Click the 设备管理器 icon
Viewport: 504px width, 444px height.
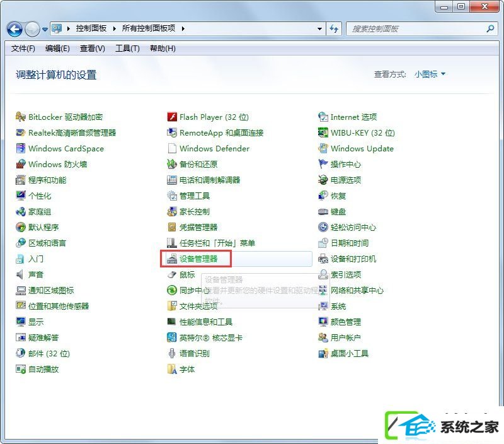point(172,259)
